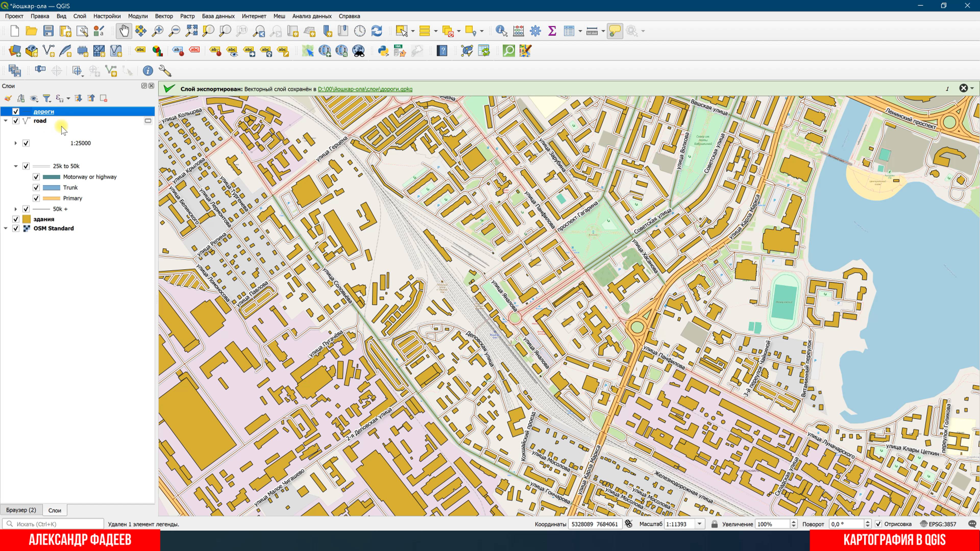
Task: Open the attribute table
Action: (569, 31)
